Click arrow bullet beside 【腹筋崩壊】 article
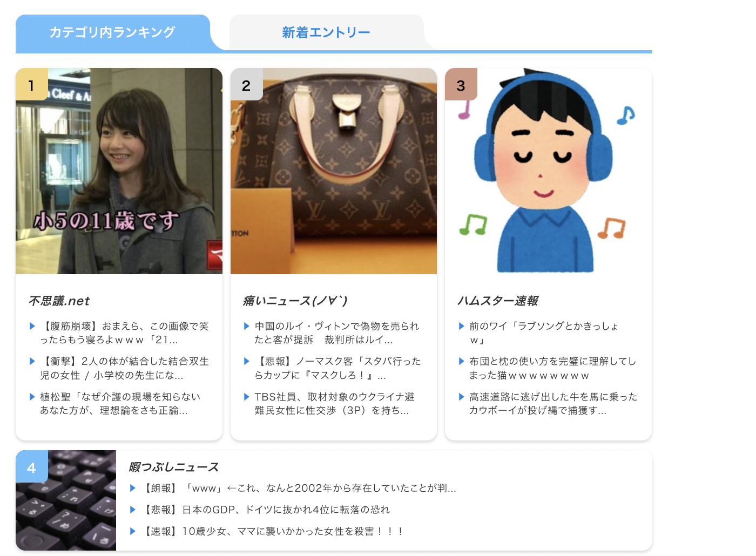The height and width of the screenshot is (556, 756). click(x=32, y=326)
